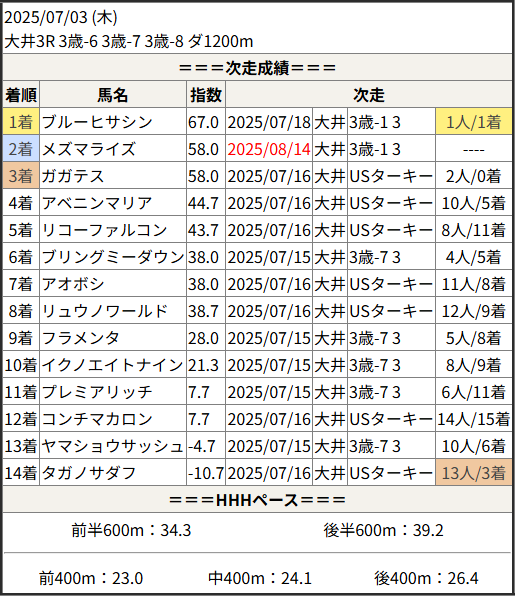Click the 次走 column header
The width and height of the screenshot is (515, 596).
click(x=369, y=95)
